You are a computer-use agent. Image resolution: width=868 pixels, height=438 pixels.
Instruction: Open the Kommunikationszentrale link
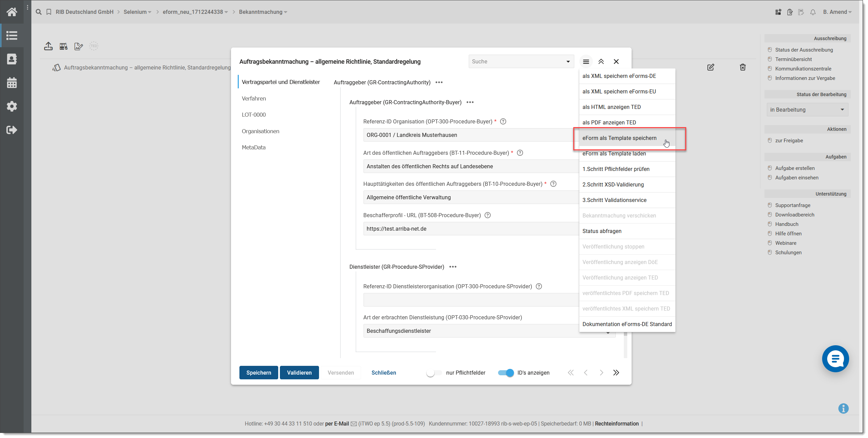point(803,68)
